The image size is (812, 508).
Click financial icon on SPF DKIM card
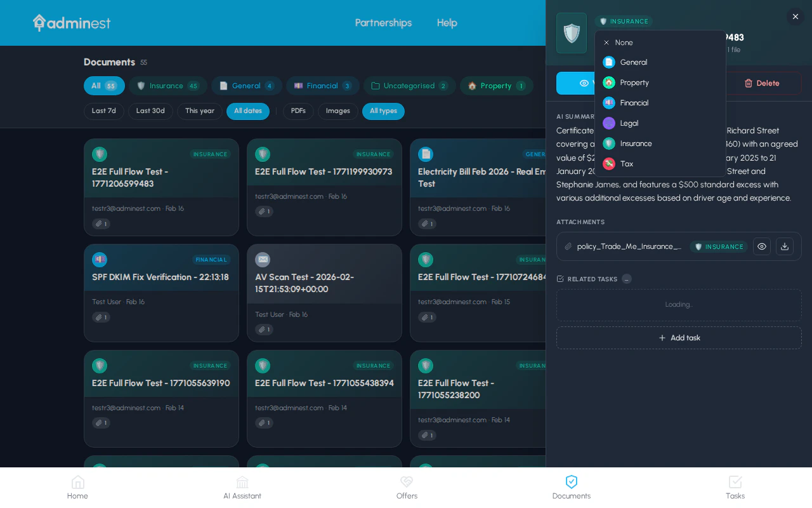pos(100,260)
